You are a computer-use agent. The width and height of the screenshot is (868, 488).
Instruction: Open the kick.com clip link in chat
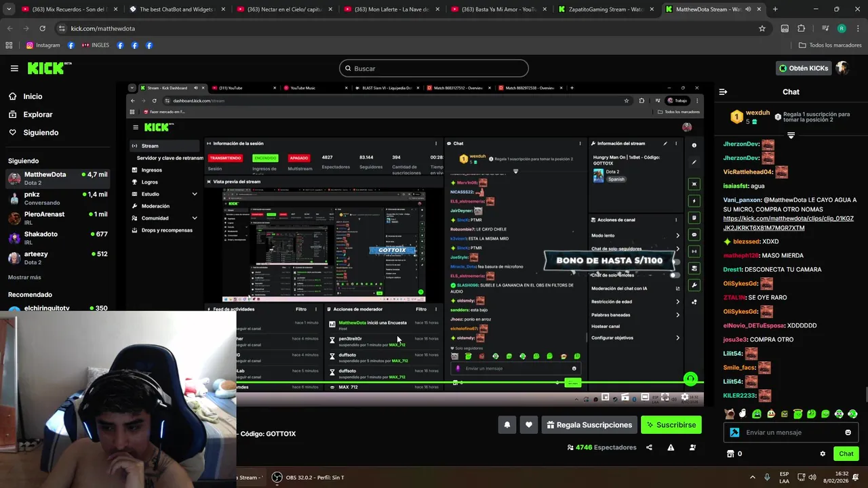point(789,223)
